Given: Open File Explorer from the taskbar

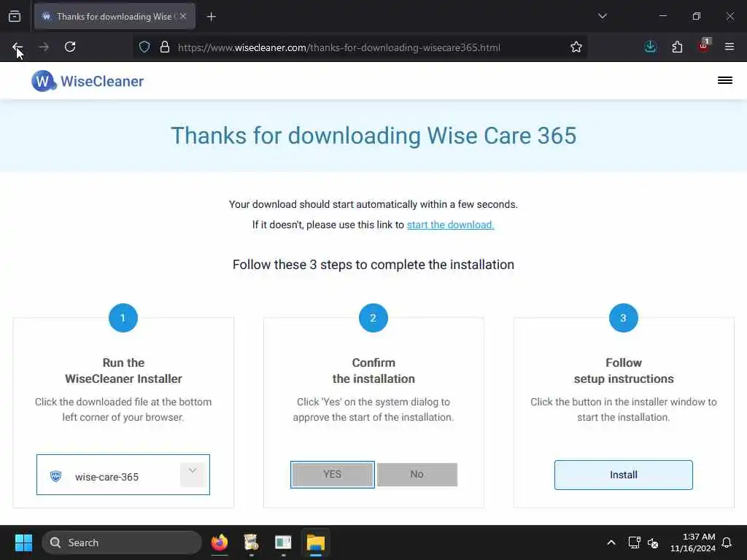Looking at the screenshot, I should point(315,542).
